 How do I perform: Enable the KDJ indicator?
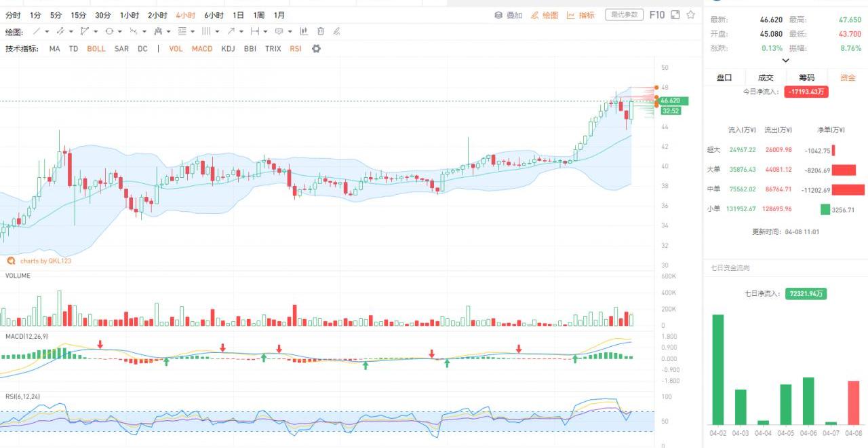point(228,49)
